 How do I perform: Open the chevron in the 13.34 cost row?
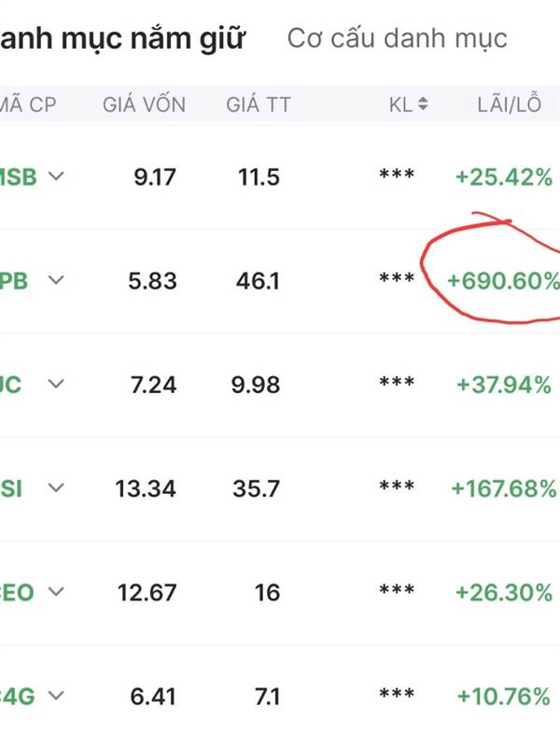56,486
